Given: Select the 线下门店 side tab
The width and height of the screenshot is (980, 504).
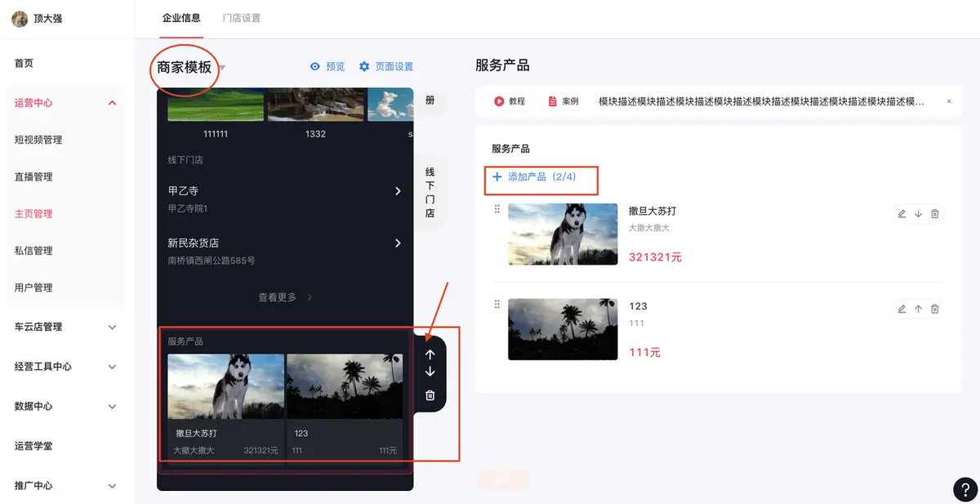Looking at the screenshot, I should (430, 193).
